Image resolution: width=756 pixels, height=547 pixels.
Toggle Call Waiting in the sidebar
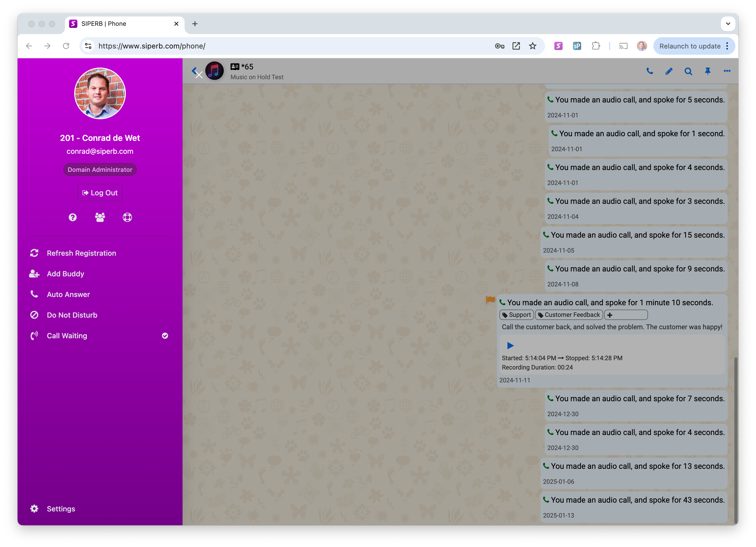(100, 336)
